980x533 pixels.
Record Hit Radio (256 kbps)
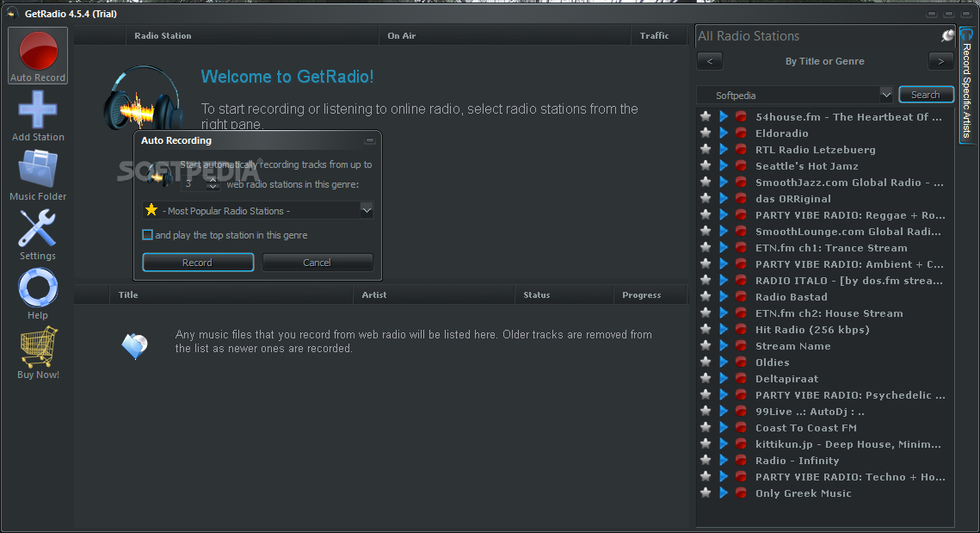coord(741,329)
